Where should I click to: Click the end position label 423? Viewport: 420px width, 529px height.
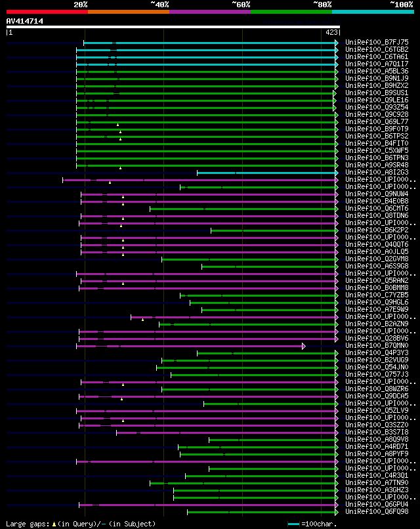331,32
